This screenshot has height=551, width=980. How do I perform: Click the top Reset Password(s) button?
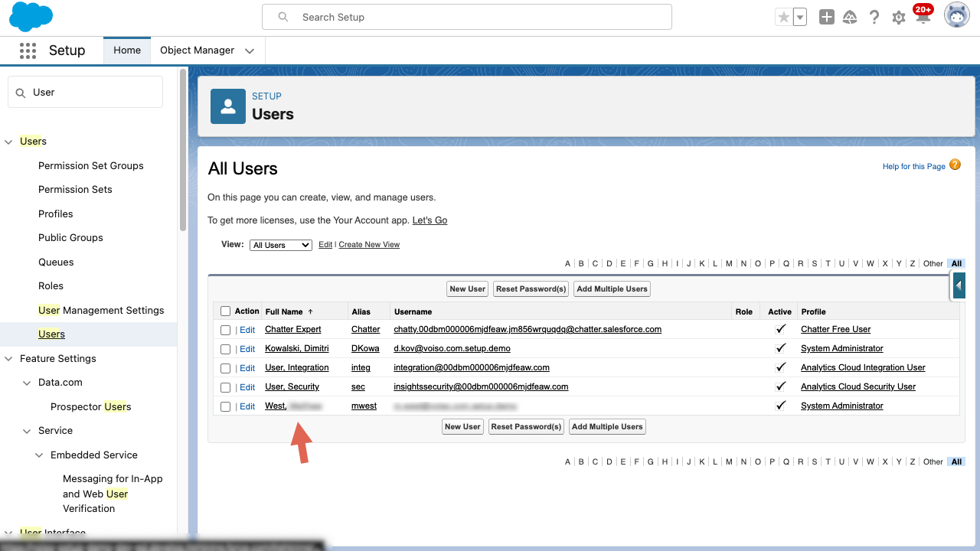click(531, 289)
